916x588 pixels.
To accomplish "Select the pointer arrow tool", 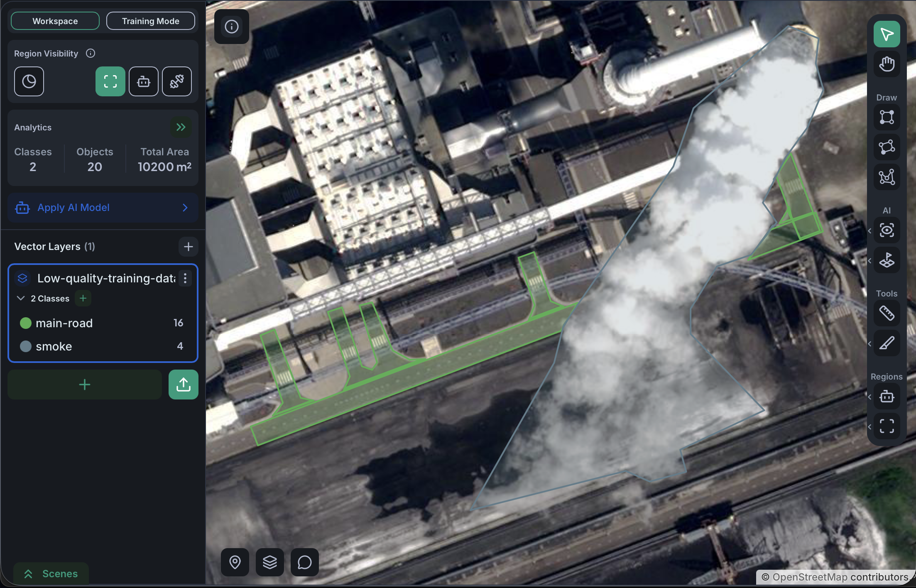I will click(x=887, y=34).
